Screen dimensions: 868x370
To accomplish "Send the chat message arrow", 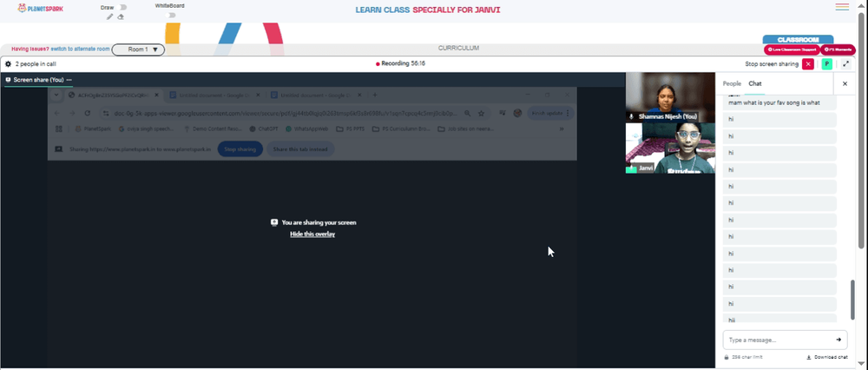I will tap(838, 340).
